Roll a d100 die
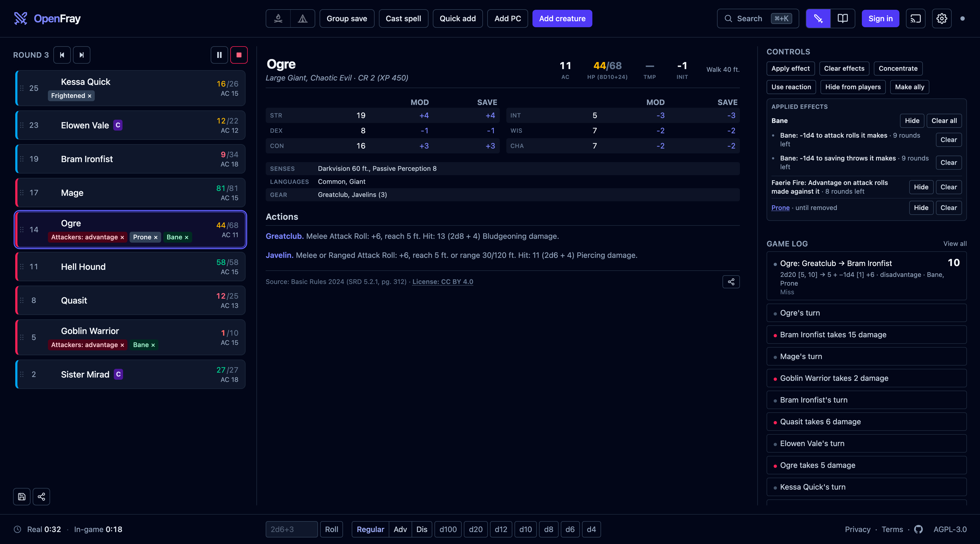Screen dimensions: 980x544 point(448,529)
